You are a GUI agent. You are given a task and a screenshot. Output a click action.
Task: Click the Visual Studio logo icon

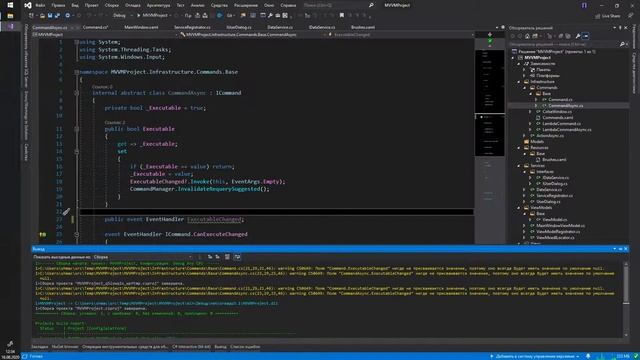coord(28,5)
